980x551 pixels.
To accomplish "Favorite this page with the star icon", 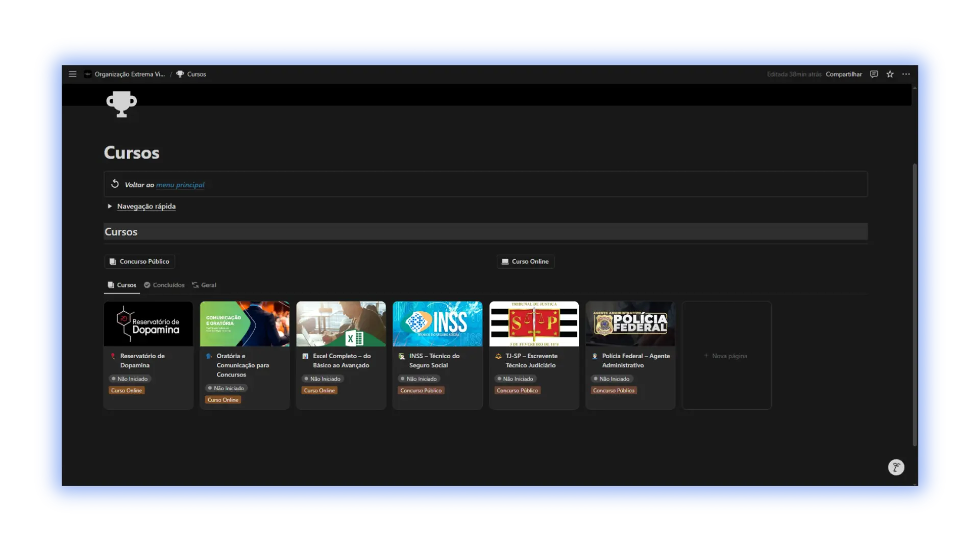I will (890, 74).
